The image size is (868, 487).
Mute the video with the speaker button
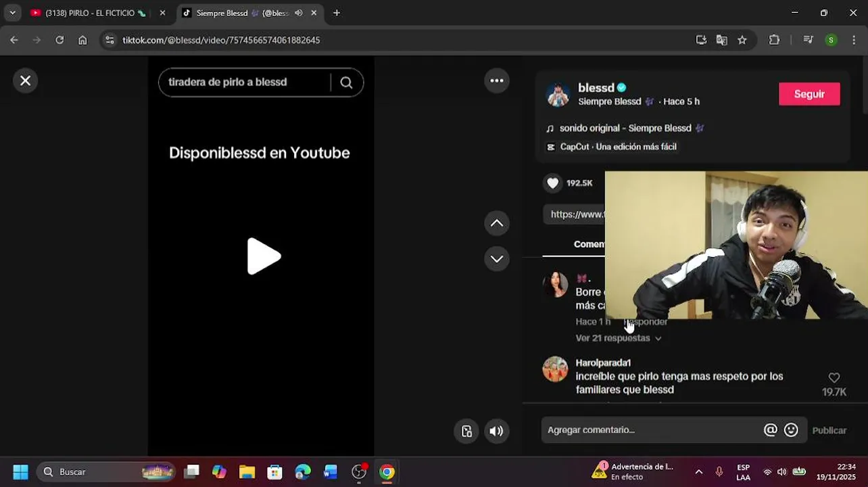496,431
